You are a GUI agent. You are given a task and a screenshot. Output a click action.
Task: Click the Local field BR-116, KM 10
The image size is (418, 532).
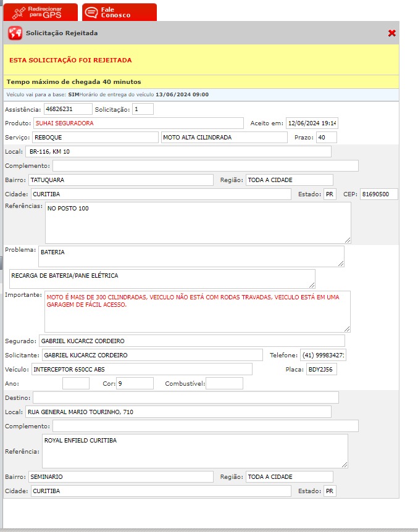point(178,152)
